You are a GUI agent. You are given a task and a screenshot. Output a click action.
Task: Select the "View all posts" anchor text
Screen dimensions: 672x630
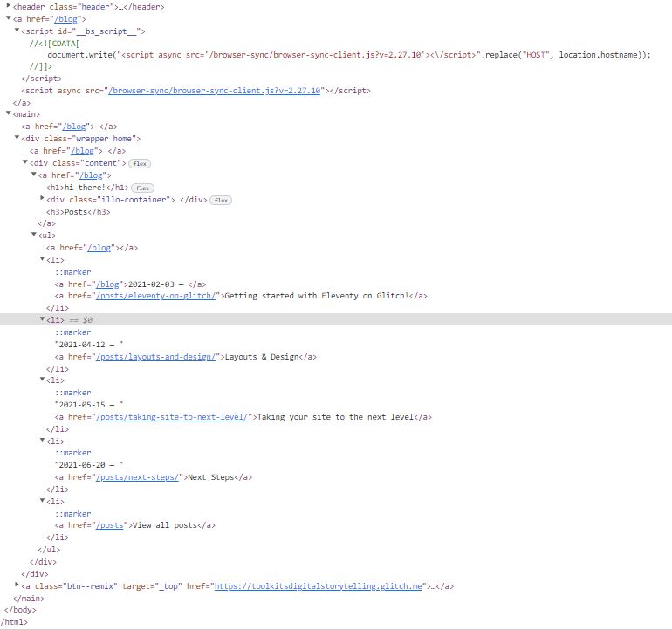click(x=165, y=525)
